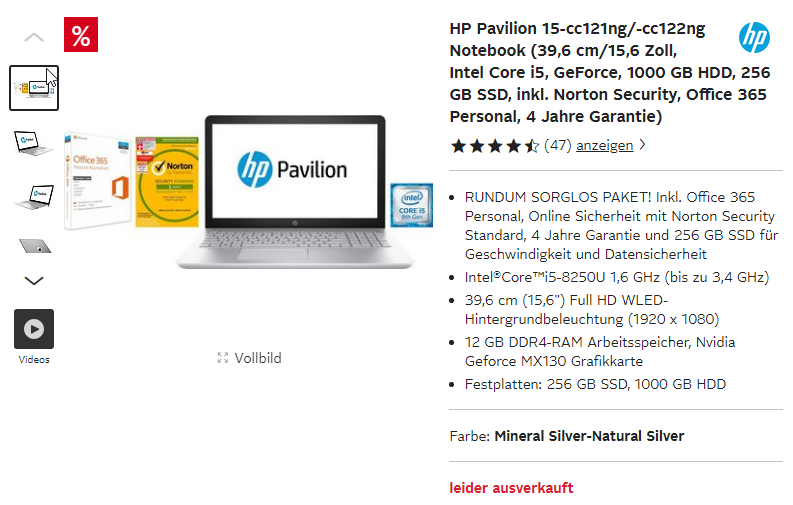This screenshot has width=793, height=505.
Task: Select the third laptop side-view thumbnail
Action: [34, 197]
